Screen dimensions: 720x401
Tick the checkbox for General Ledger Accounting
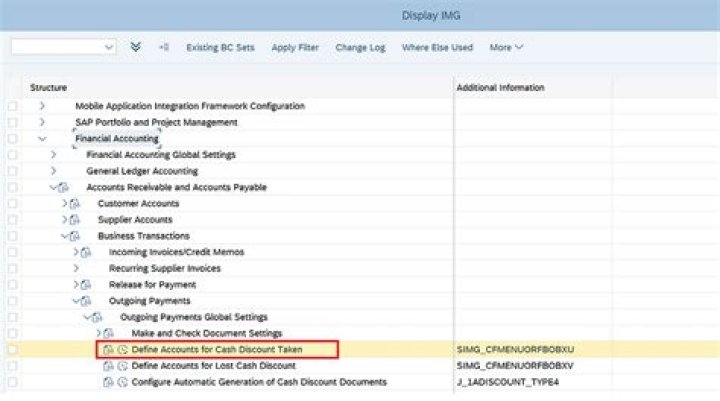(x=12, y=171)
